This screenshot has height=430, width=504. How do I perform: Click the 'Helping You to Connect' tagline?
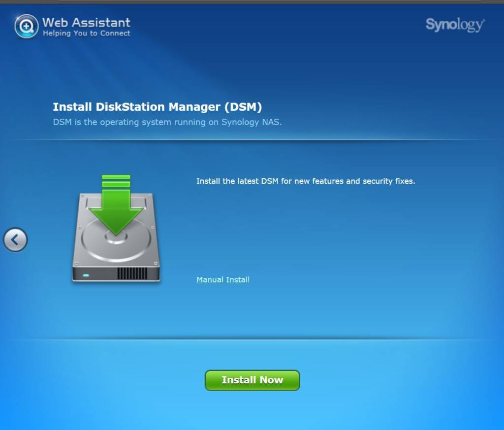[87, 33]
